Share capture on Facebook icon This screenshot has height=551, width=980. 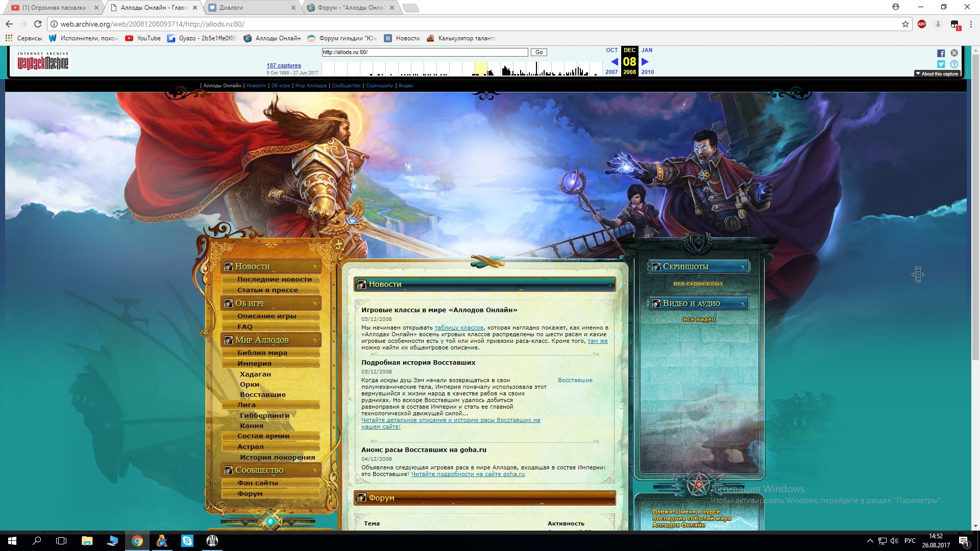tap(941, 53)
